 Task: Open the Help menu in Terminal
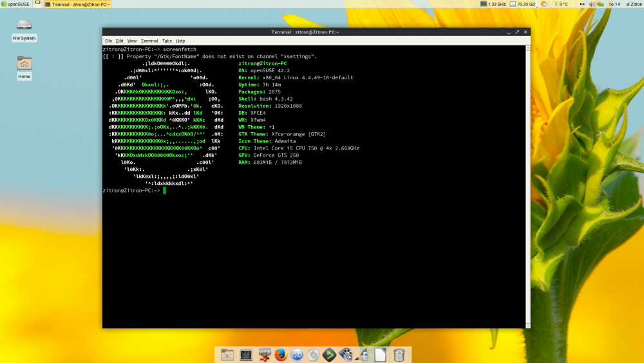(180, 41)
